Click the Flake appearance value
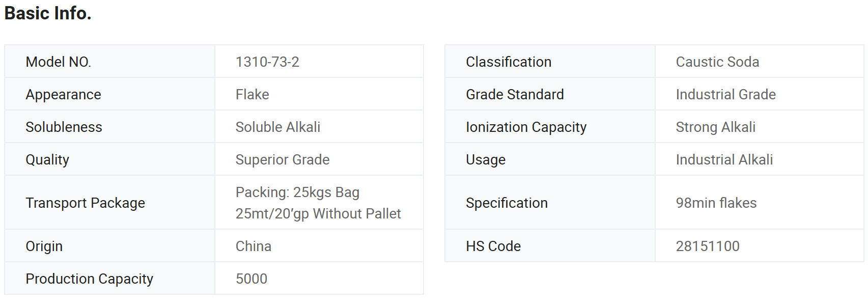 [x=253, y=95]
